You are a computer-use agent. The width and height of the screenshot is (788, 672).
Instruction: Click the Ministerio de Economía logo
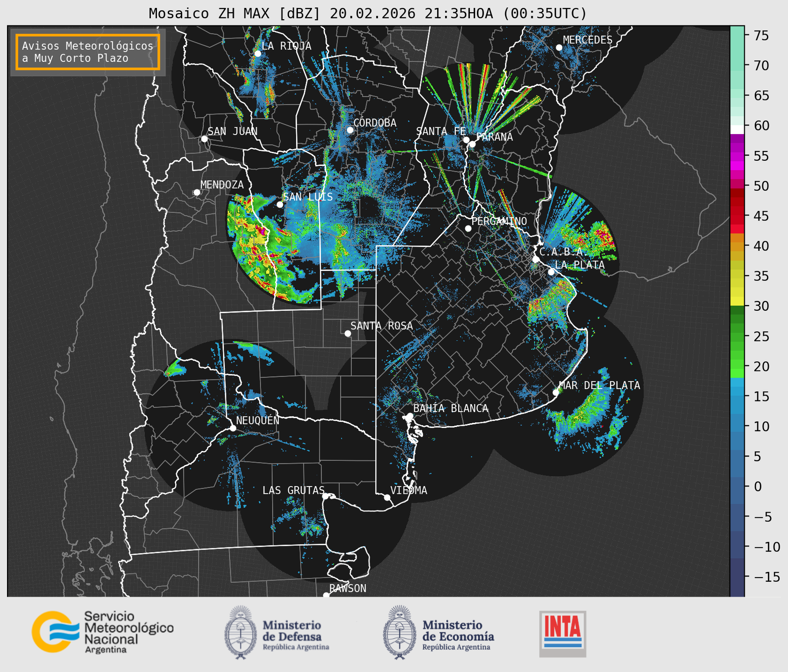(439, 632)
